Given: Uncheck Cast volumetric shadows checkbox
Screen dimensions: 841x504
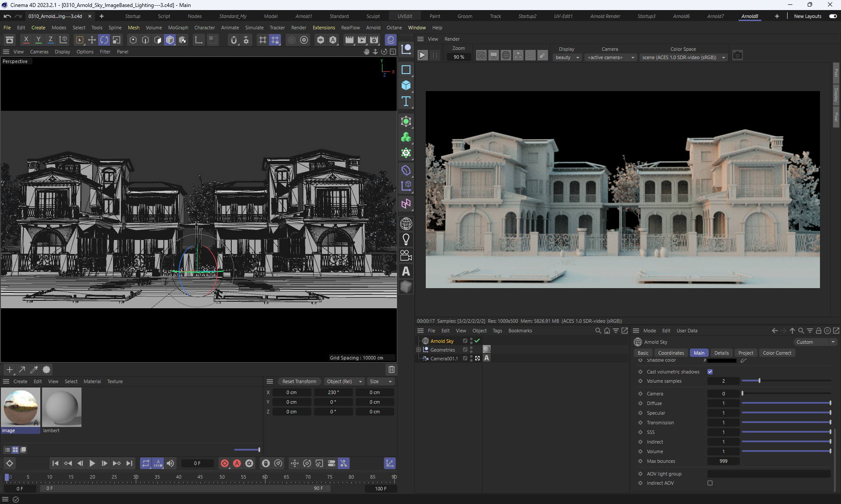Looking at the screenshot, I should pos(710,372).
